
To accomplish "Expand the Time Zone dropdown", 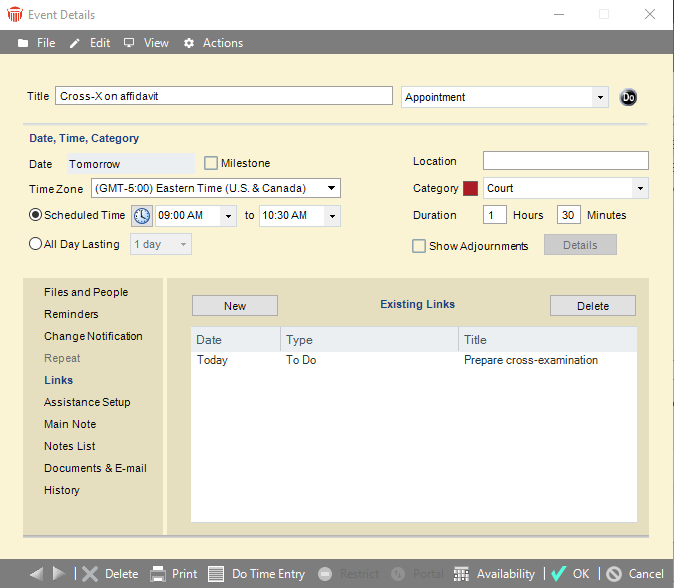I will (x=333, y=188).
